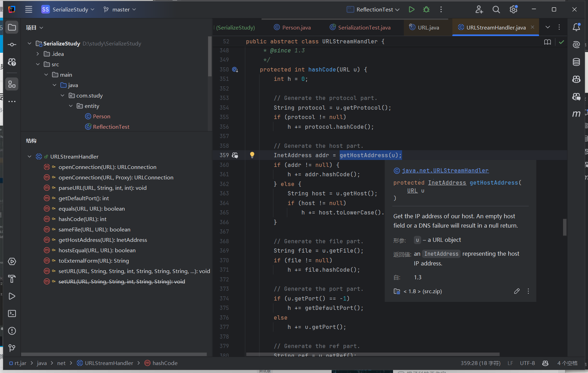Open the SerializeStudy project dropdown

click(68, 9)
